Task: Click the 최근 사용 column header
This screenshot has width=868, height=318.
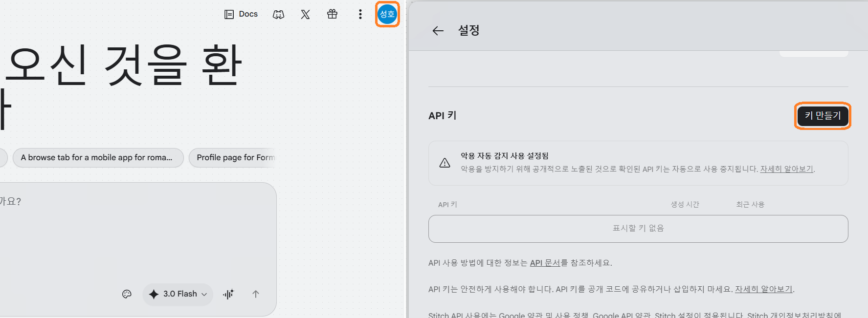Action: pyautogui.click(x=750, y=205)
